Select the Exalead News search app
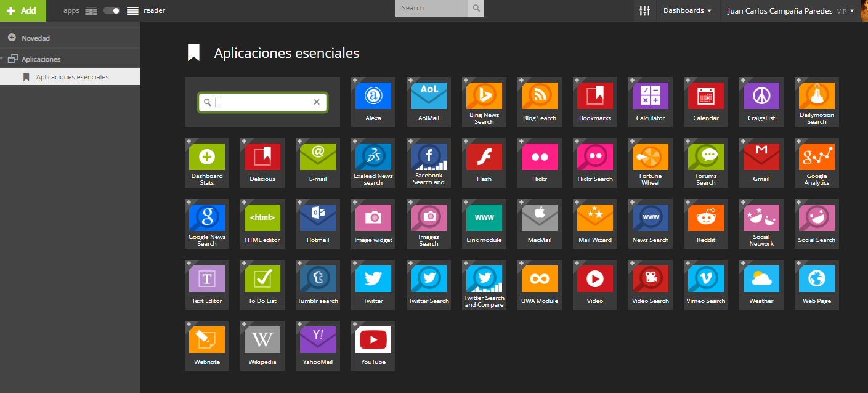 pos(373,163)
